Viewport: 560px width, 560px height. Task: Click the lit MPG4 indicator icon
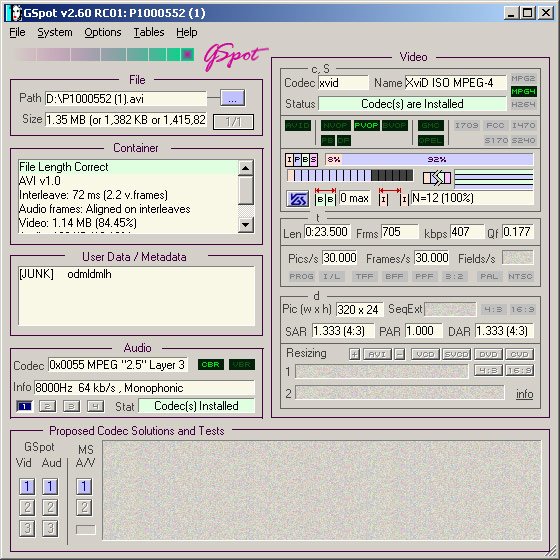click(x=523, y=92)
